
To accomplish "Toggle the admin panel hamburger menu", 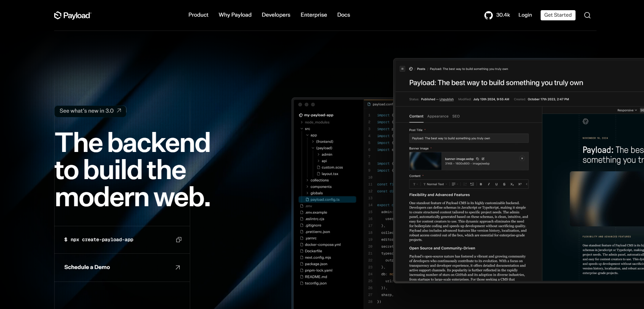I will click(402, 69).
